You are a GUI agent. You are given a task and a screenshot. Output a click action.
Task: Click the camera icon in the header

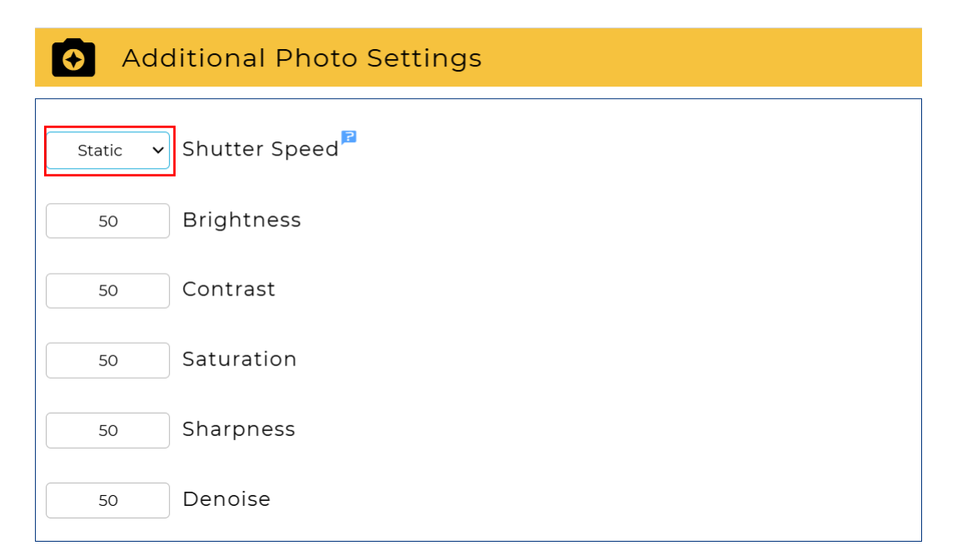73,57
